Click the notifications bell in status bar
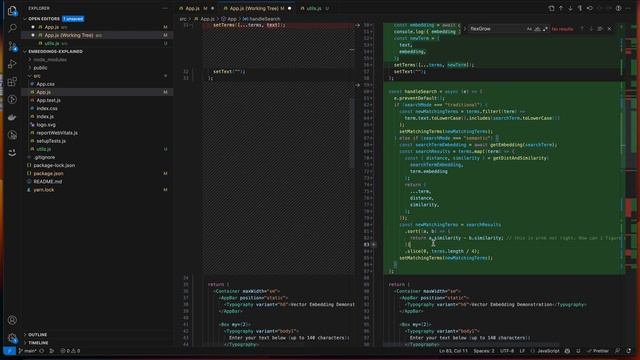This screenshot has height=360, width=640. point(629,351)
